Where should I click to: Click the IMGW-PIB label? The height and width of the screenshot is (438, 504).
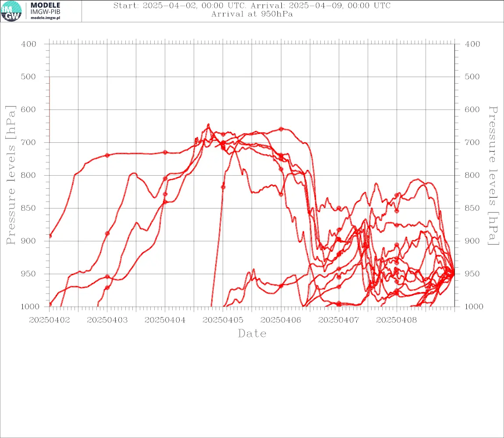[x=45, y=12]
